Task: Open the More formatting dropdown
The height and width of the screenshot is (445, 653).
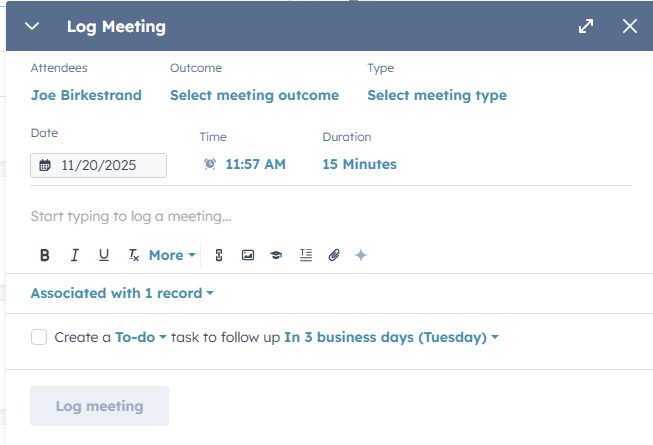Action: pyautogui.click(x=172, y=255)
